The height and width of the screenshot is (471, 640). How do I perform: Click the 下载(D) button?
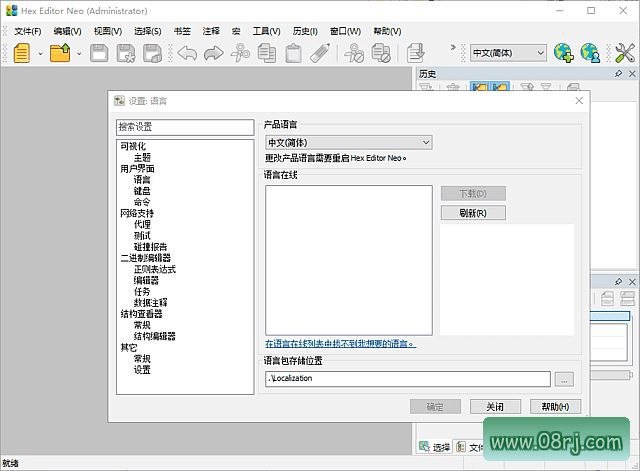pyautogui.click(x=473, y=193)
